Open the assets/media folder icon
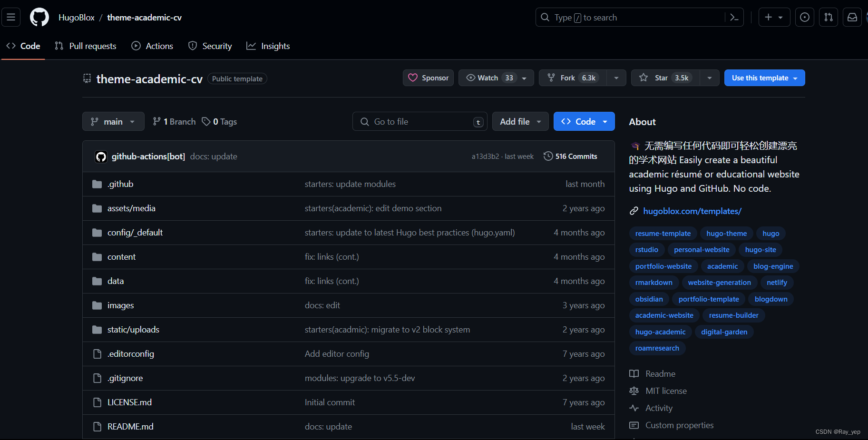 pyautogui.click(x=97, y=208)
